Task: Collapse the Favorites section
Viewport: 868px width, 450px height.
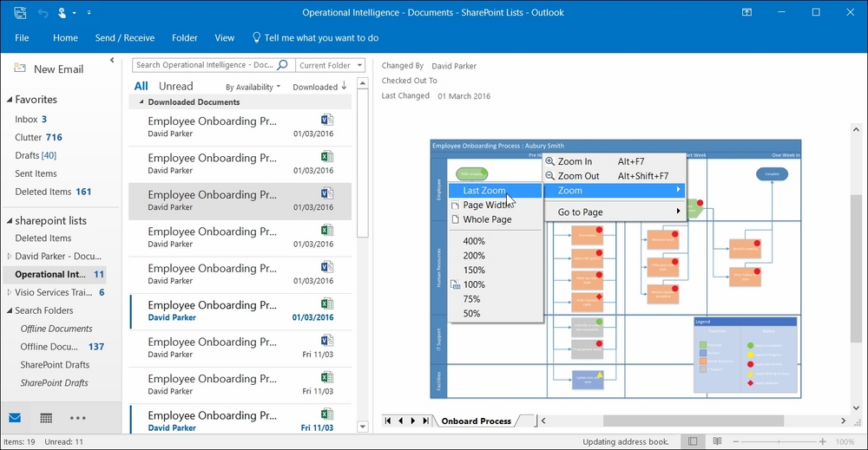Action: [10, 100]
